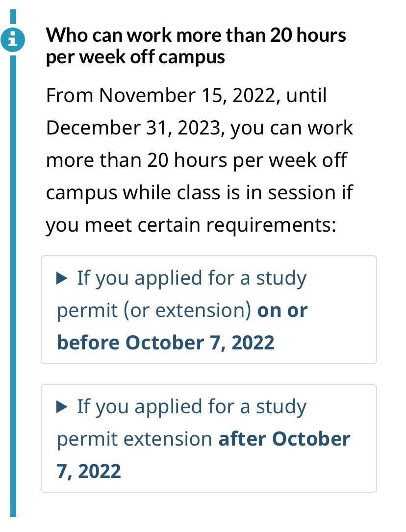Click the blue vertical alert bar below info icon
406x532 pixels.
tap(13, 286)
